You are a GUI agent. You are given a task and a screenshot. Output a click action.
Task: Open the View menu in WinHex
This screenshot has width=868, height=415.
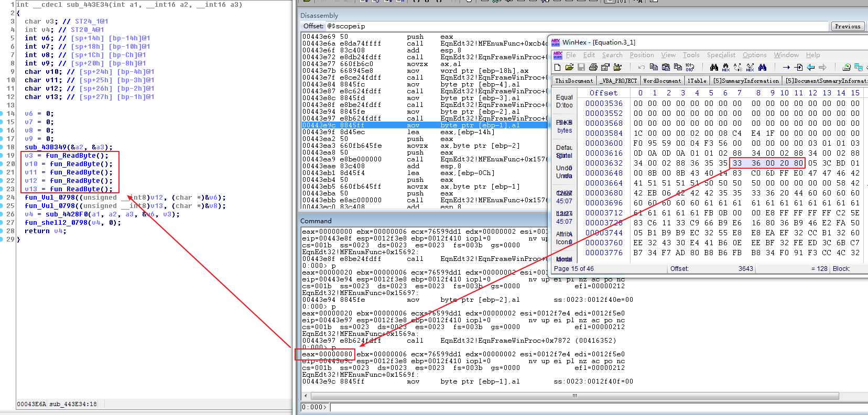(668, 55)
